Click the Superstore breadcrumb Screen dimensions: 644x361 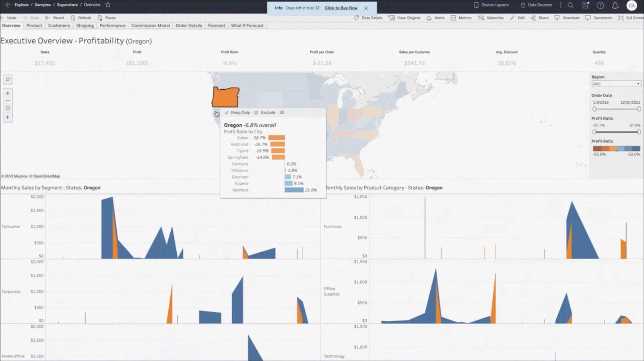[x=67, y=5]
